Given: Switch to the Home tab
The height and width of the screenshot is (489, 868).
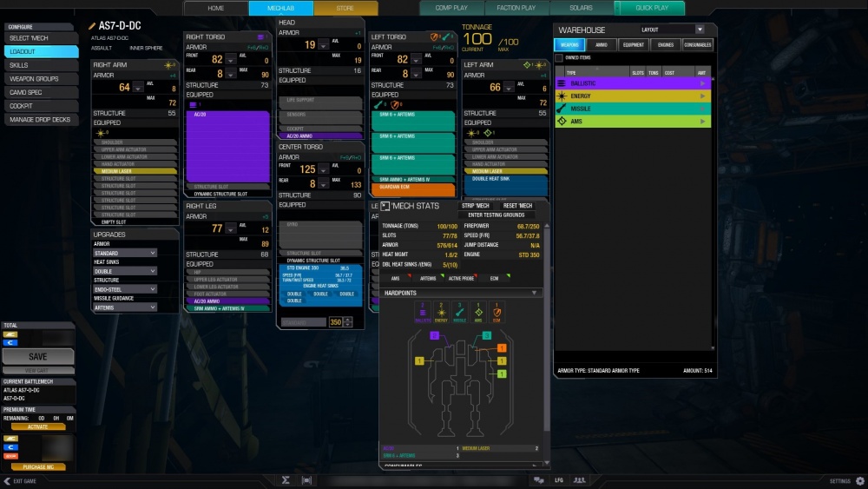Looking at the screenshot, I should click(216, 8).
